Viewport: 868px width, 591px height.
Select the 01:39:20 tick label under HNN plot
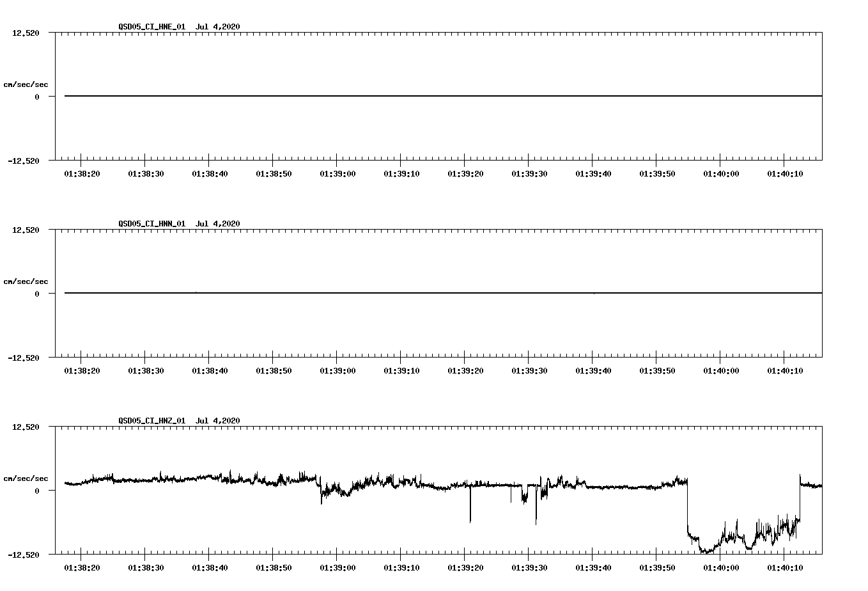click(x=465, y=371)
